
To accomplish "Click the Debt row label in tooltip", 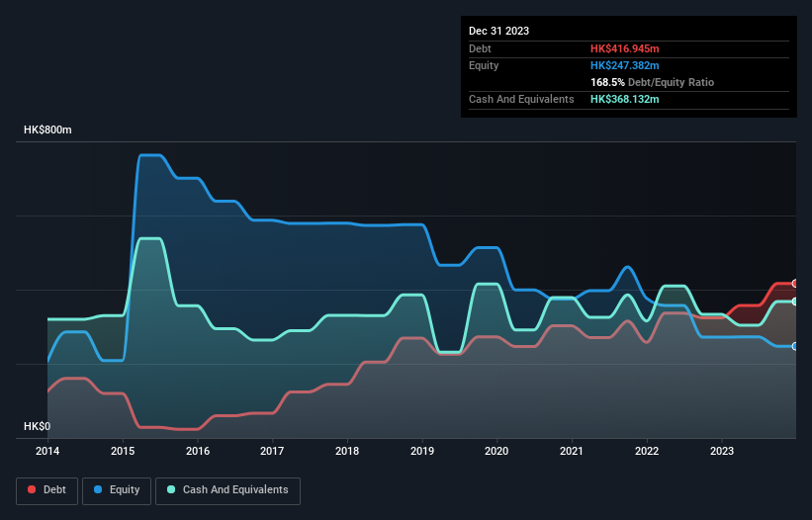I will point(480,48).
